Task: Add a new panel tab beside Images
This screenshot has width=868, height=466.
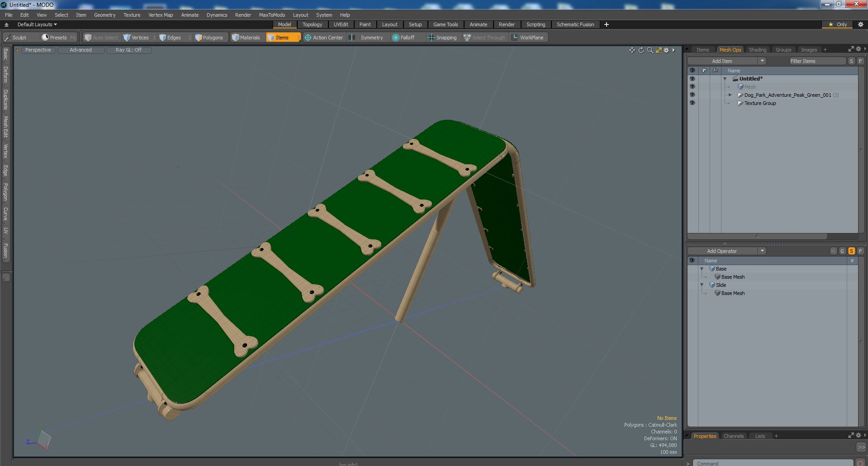Action: [825, 50]
